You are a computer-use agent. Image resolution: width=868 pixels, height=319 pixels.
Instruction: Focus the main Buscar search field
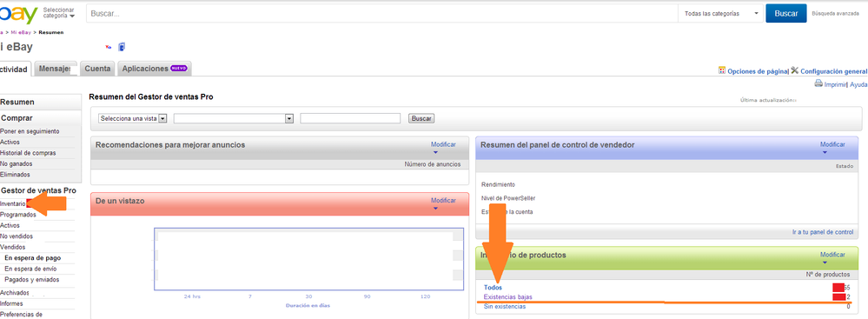(382, 13)
